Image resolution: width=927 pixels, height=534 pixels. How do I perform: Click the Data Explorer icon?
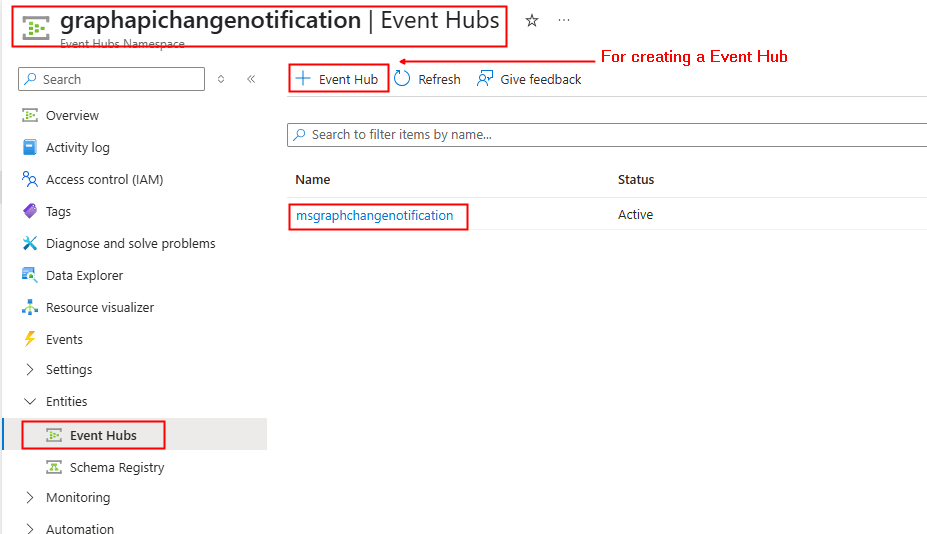pyautogui.click(x=30, y=276)
